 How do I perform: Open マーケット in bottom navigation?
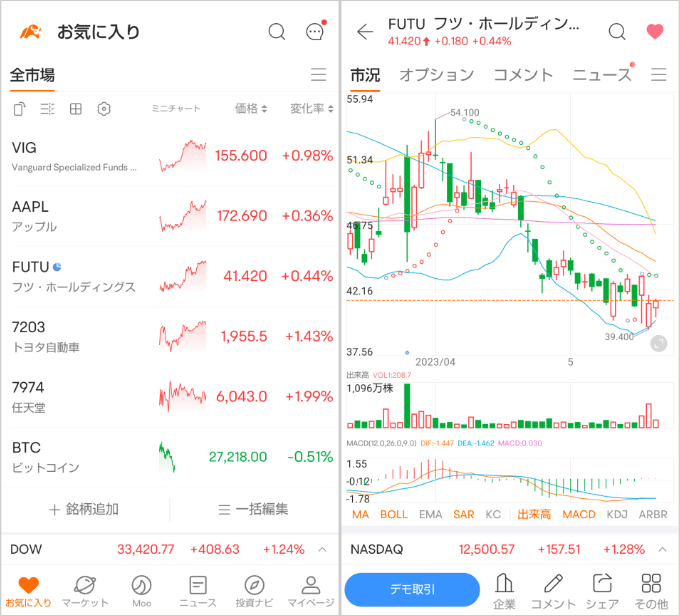(85, 592)
